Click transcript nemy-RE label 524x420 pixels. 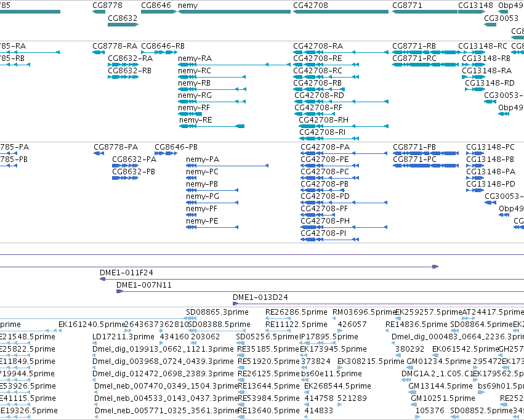click(195, 120)
